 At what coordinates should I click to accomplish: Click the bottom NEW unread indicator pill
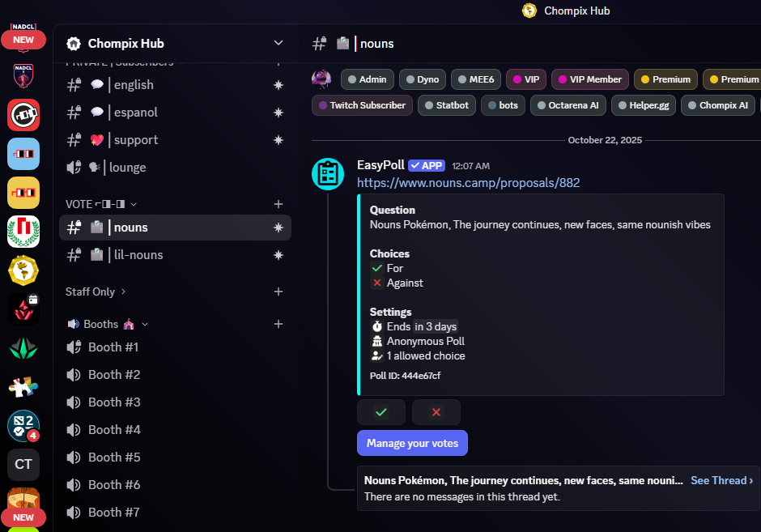click(23, 517)
